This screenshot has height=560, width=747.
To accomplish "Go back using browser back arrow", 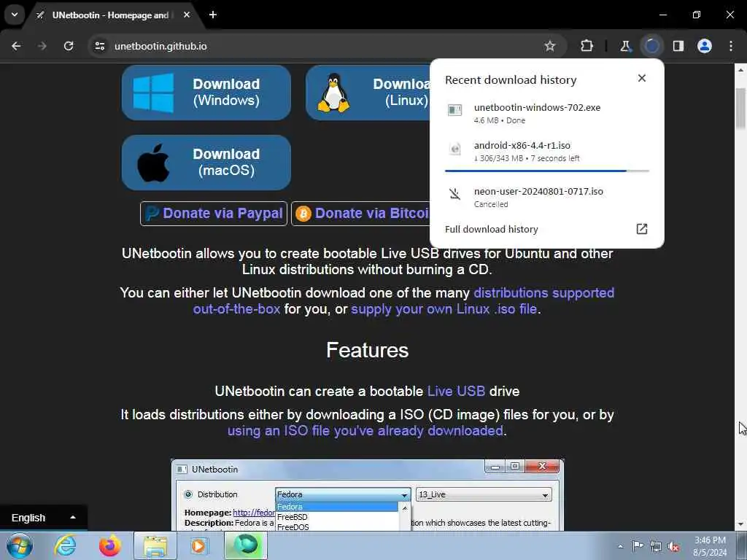I will pos(16,46).
